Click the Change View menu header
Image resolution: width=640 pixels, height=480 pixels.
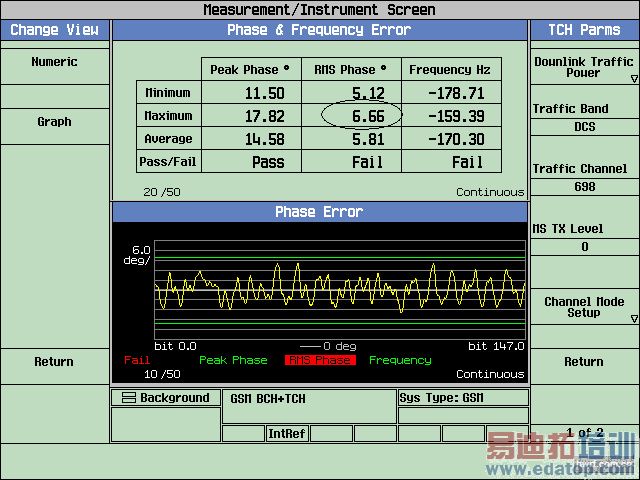tap(54, 30)
